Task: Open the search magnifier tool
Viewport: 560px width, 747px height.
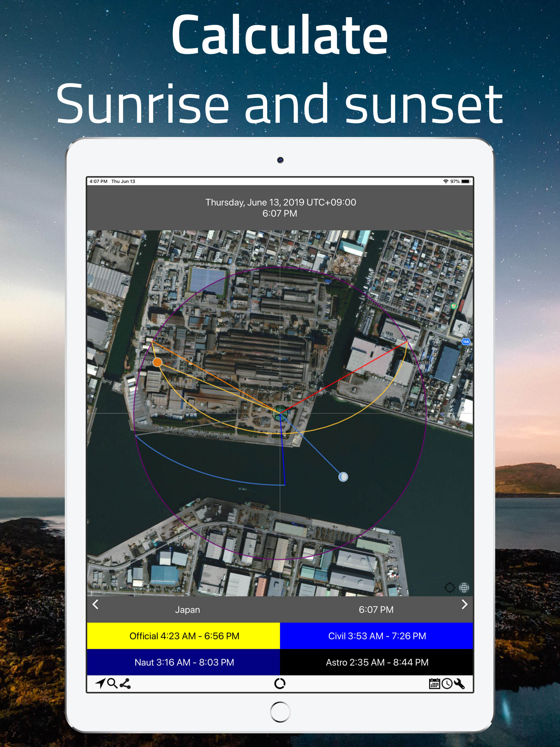Action: click(112, 683)
